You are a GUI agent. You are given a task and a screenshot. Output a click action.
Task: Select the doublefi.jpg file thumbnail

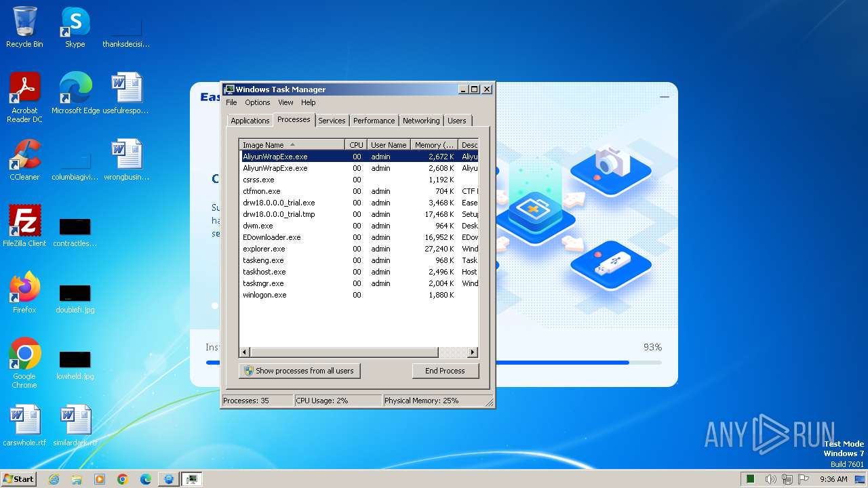75,299
